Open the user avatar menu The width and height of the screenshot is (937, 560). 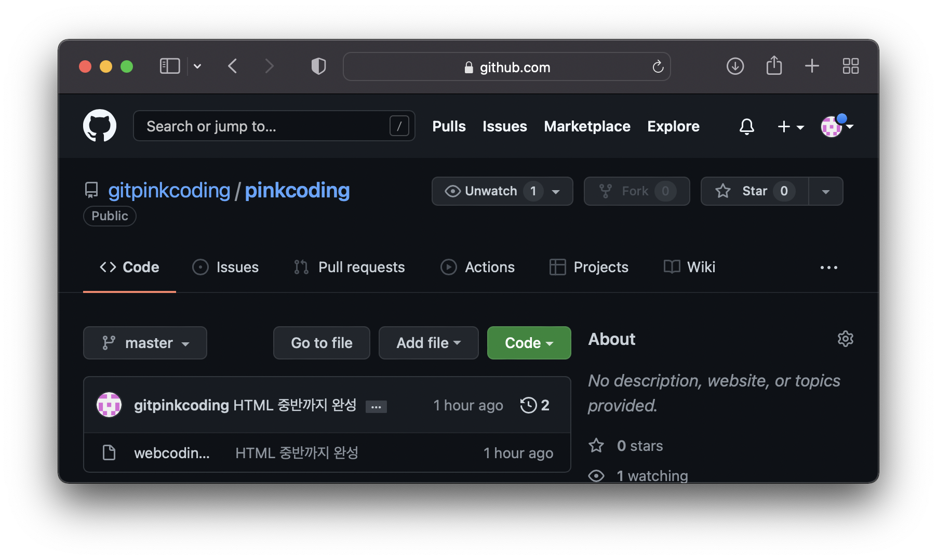click(836, 126)
